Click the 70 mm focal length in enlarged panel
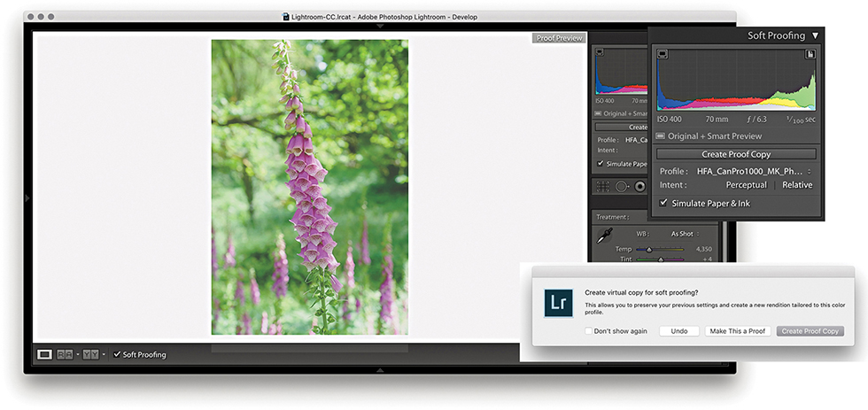This screenshot has width=868, height=410. [716, 119]
